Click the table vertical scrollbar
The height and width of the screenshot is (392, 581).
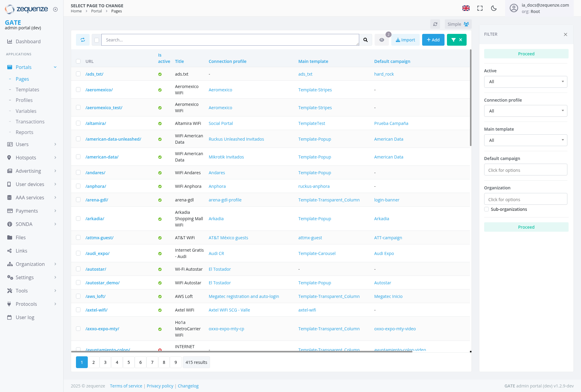click(471, 98)
